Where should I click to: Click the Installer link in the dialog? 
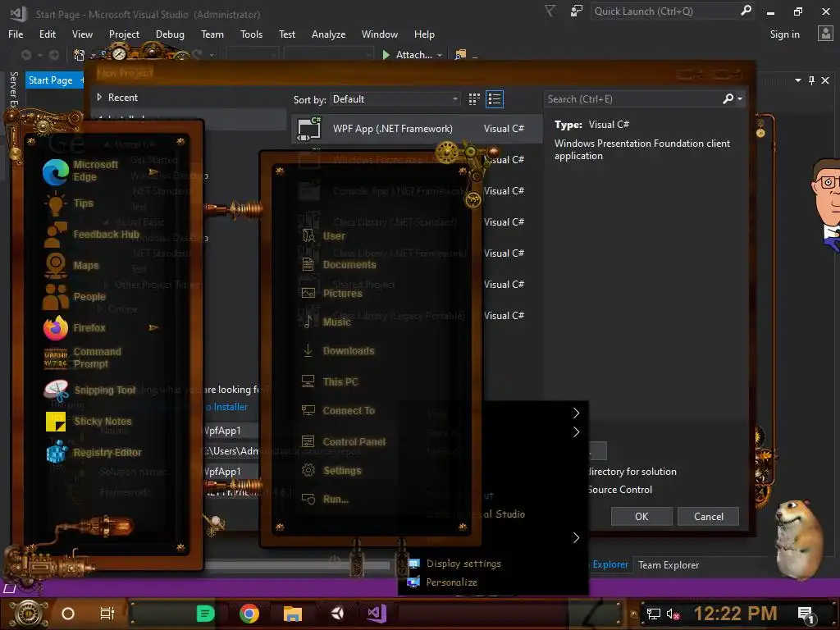[231, 407]
